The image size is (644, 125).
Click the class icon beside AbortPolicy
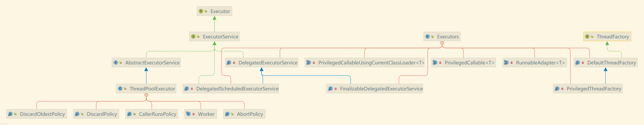227,114
